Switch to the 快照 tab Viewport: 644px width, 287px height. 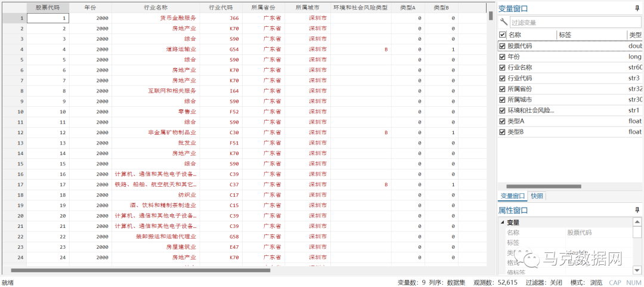click(x=537, y=196)
